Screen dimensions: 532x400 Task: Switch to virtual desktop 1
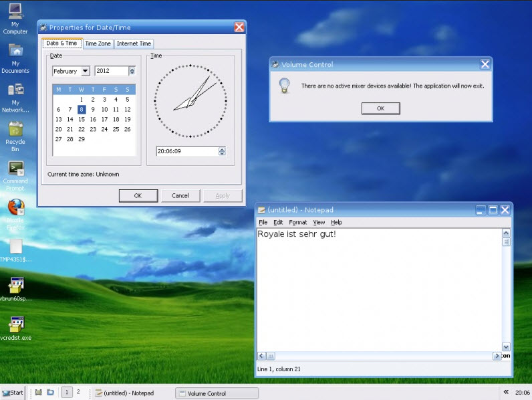(x=67, y=392)
